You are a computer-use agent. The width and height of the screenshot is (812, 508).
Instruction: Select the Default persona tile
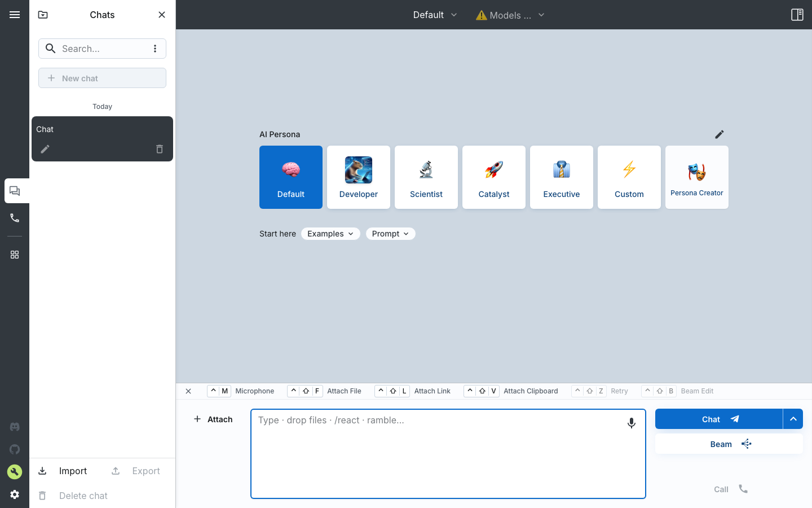(291, 177)
